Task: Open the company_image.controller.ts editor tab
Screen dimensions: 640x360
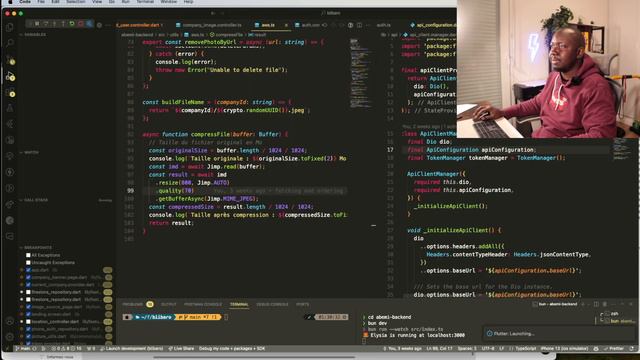Action: (x=208, y=25)
